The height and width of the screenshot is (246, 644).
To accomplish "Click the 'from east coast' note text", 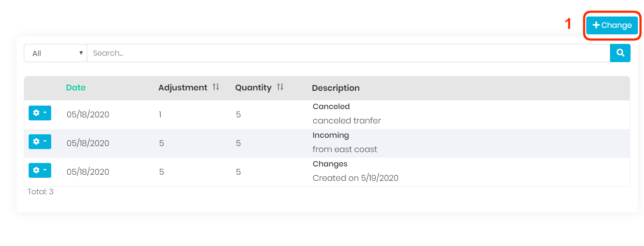I will click(345, 150).
